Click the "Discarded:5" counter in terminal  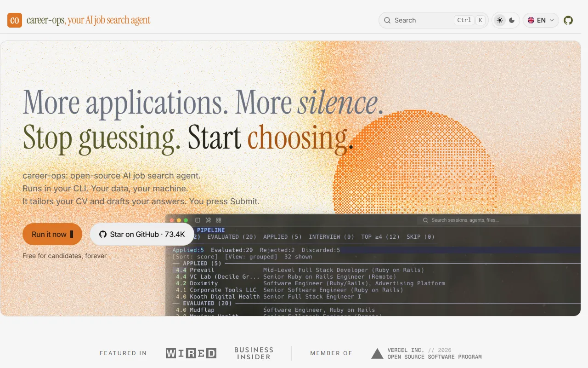click(x=321, y=250)
